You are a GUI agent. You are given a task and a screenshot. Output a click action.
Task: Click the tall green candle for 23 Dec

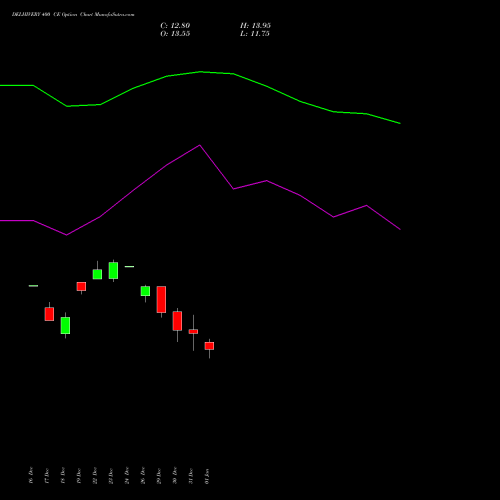pos(113,270)
